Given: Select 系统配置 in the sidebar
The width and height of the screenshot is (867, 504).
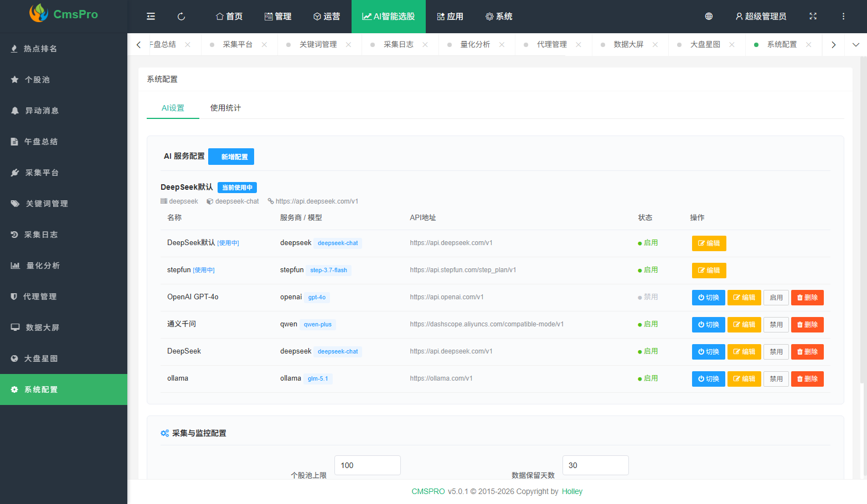Looking at the screenshot, I should tap(64, 389).
